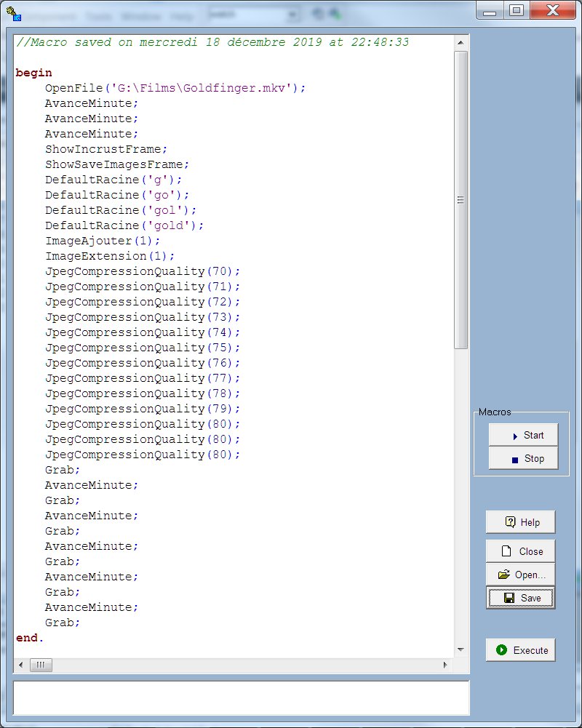Click the horizontal scrollbar right arrow
The height and width of the screenshot is (728, 582).
446,665
